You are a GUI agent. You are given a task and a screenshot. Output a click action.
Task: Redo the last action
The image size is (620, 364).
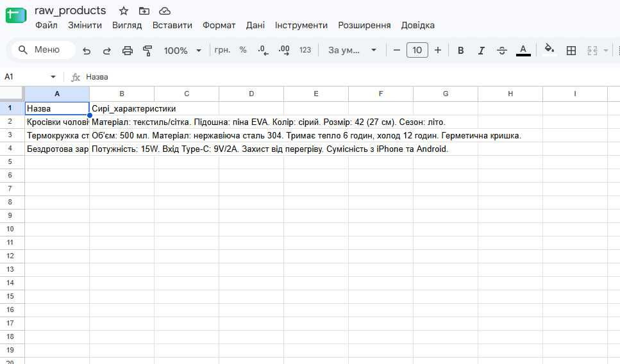(x=107, y=51)
